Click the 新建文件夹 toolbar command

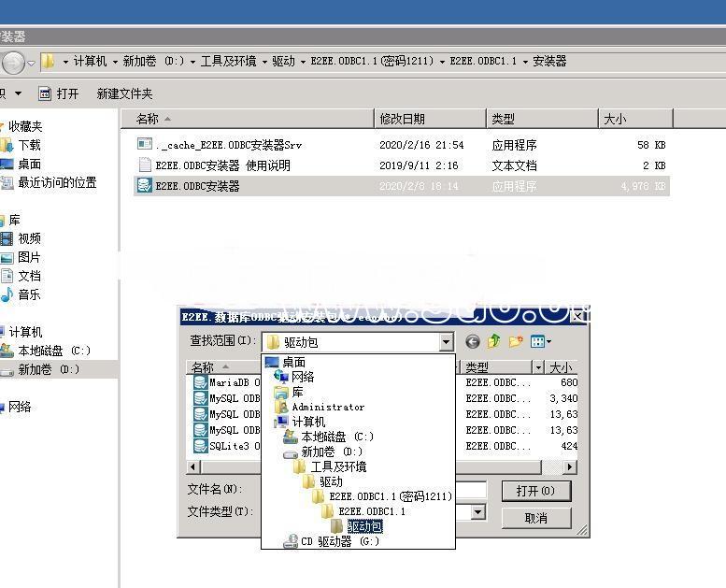click(x=124, y=93)
